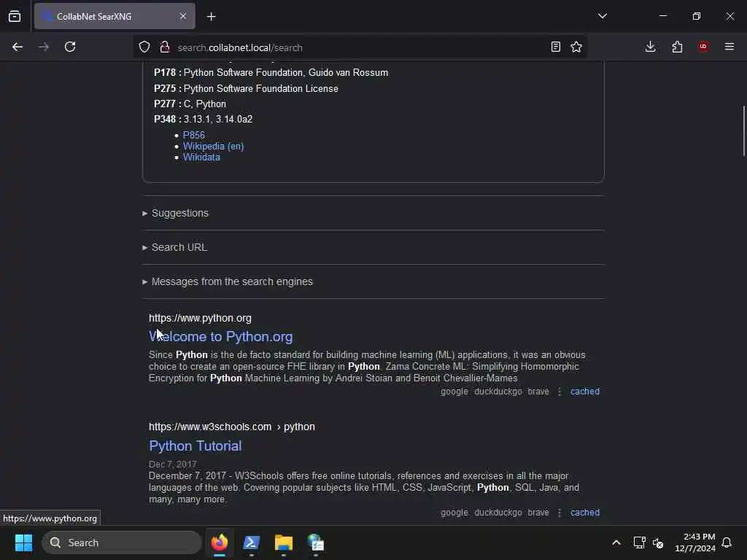747x560 pixels.
Task: Click the P277 C, Python line
Action: coord(190,104)
